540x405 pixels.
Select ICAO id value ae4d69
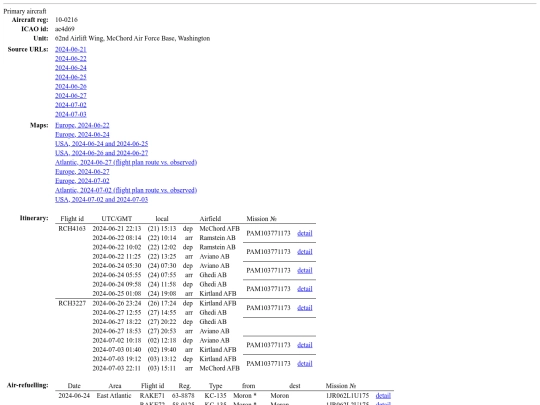pos(65,29)
